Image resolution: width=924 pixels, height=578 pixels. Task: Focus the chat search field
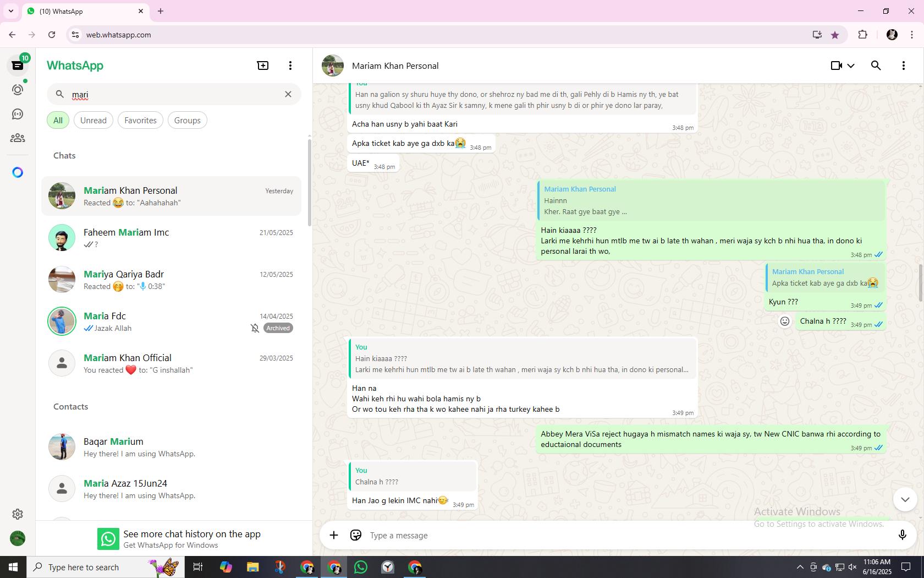(174, 94)
